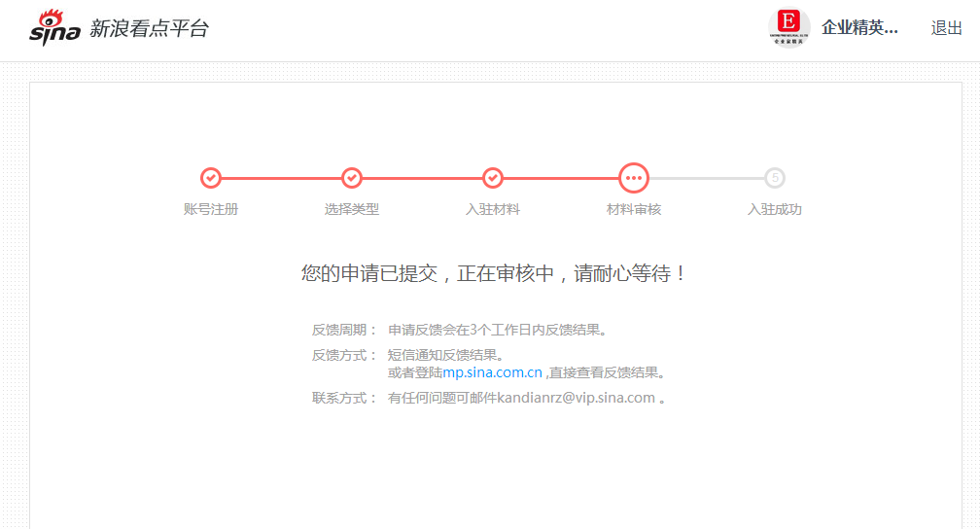Click the Sina logo in header
Viewport: 980px width, 529px height.
coord(55,27)
